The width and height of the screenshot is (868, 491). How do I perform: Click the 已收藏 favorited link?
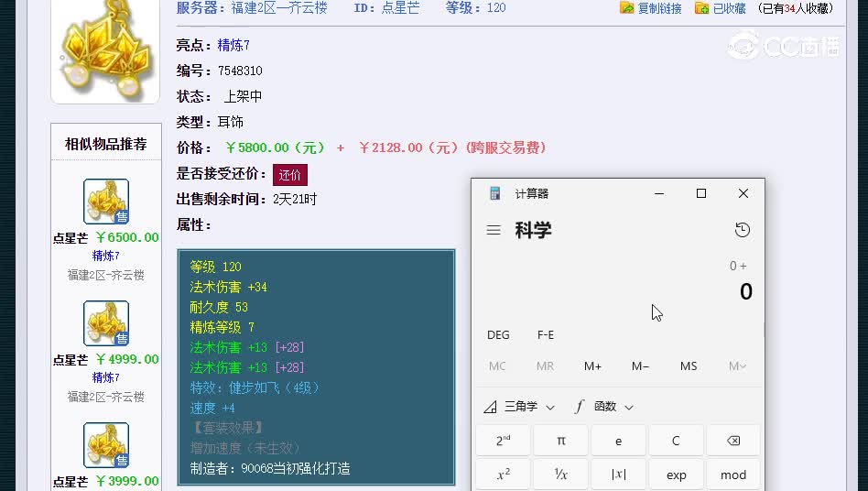coord(729,8)
